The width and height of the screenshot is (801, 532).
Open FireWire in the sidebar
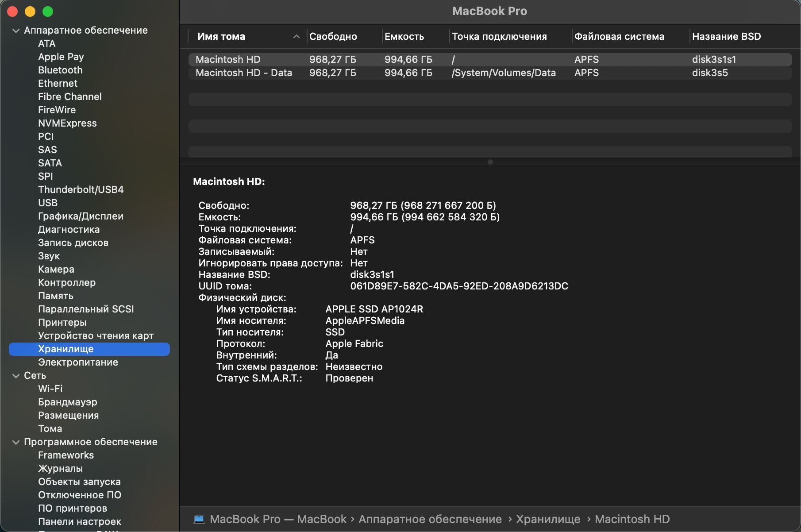tap(57, 110)
